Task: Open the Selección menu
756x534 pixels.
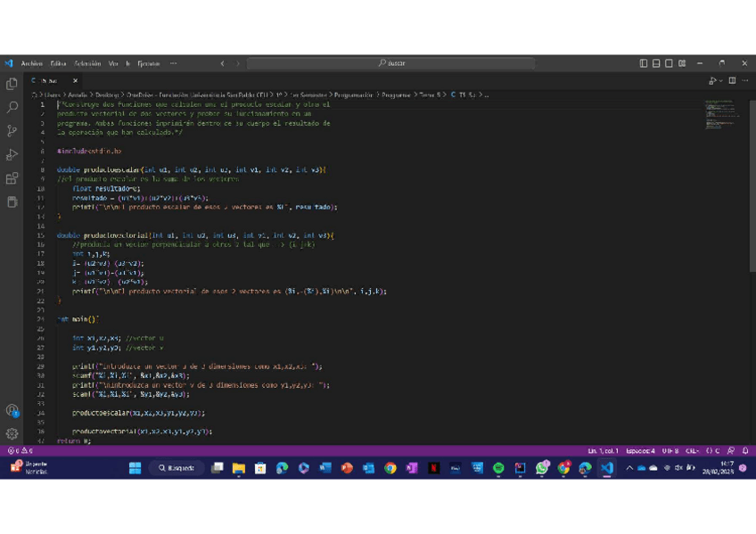Action: 87,63
